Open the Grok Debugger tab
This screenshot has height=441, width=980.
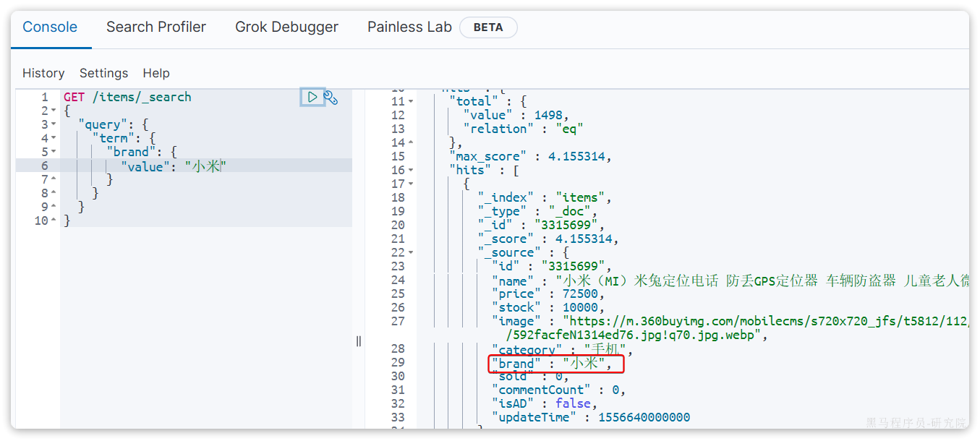point(286,27)
